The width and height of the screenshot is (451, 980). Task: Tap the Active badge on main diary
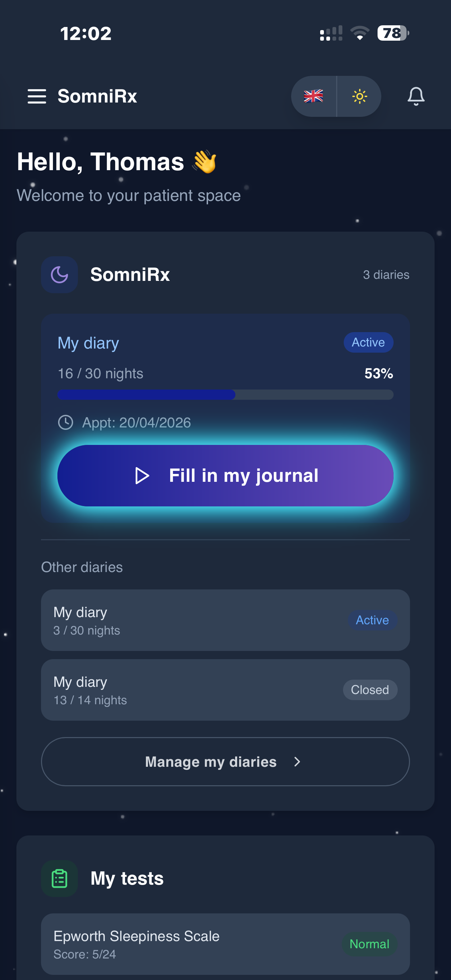pos(368,342)
